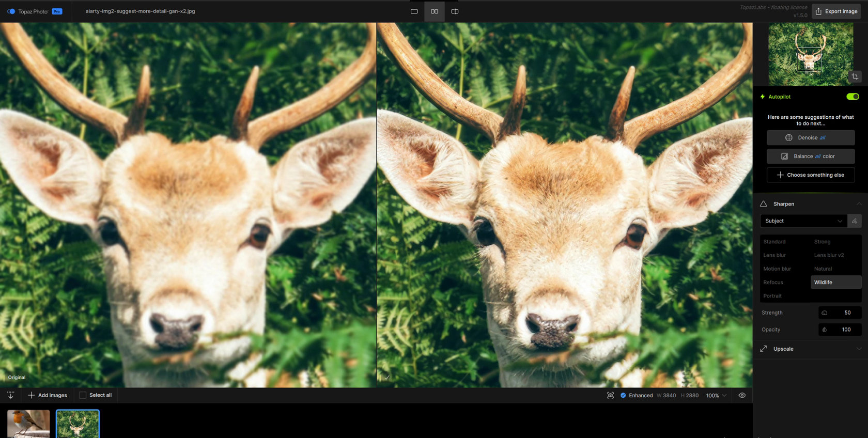Viewport: 868px width, 438px height.
Task: Toggle the Autopilot switch
Action: pos(853,97)
